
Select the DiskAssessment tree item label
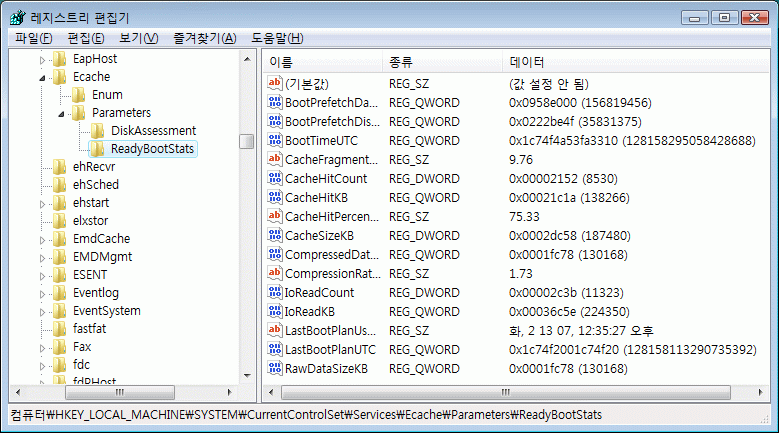[154, 131]
